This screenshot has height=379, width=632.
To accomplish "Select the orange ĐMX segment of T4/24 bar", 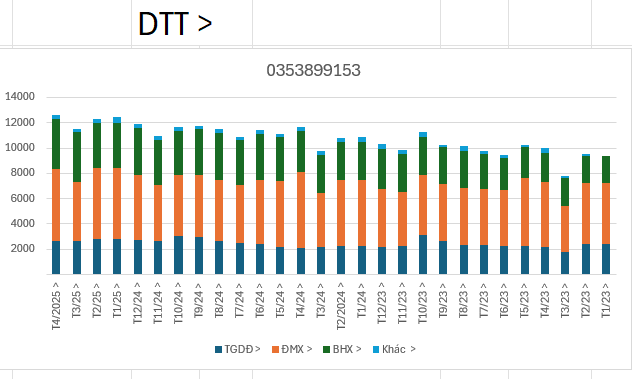I will [x=301, y=210].
